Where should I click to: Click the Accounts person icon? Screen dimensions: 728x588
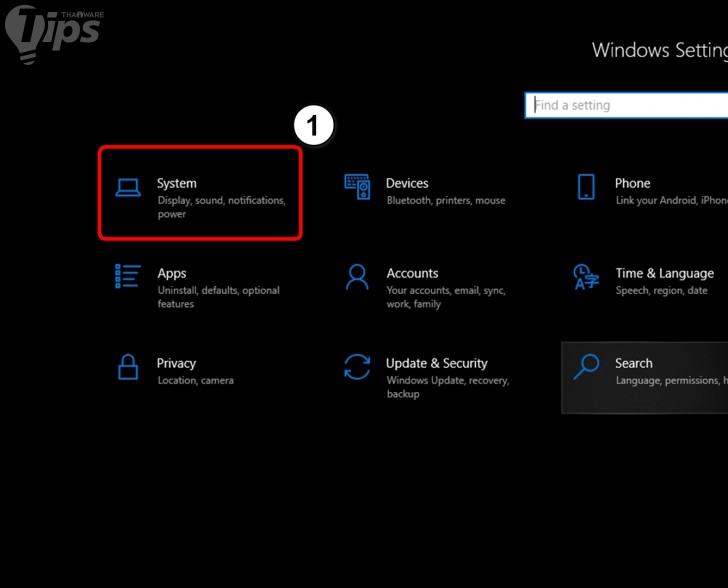tap(357, 277)
